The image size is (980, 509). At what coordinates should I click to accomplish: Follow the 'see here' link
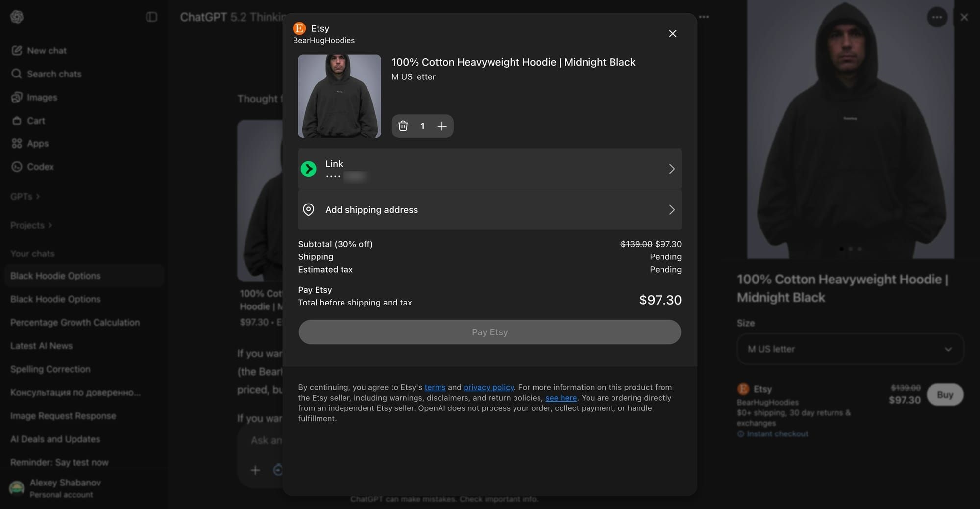pyautogui.click(x=561, y=398)
